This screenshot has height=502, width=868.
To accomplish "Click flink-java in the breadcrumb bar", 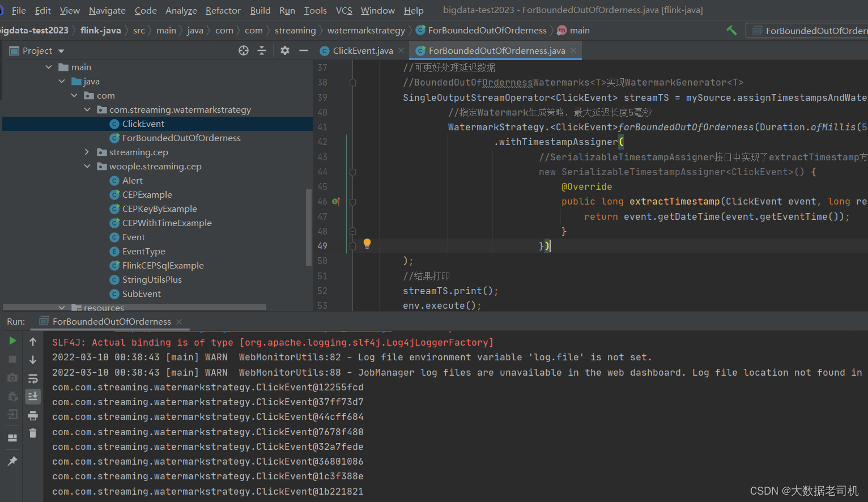I will (x=101, y=30).
